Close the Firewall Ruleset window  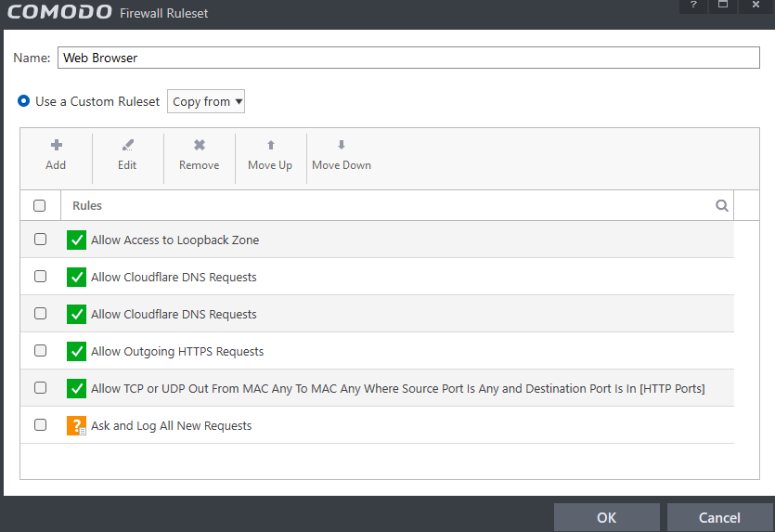click(756, 5)
